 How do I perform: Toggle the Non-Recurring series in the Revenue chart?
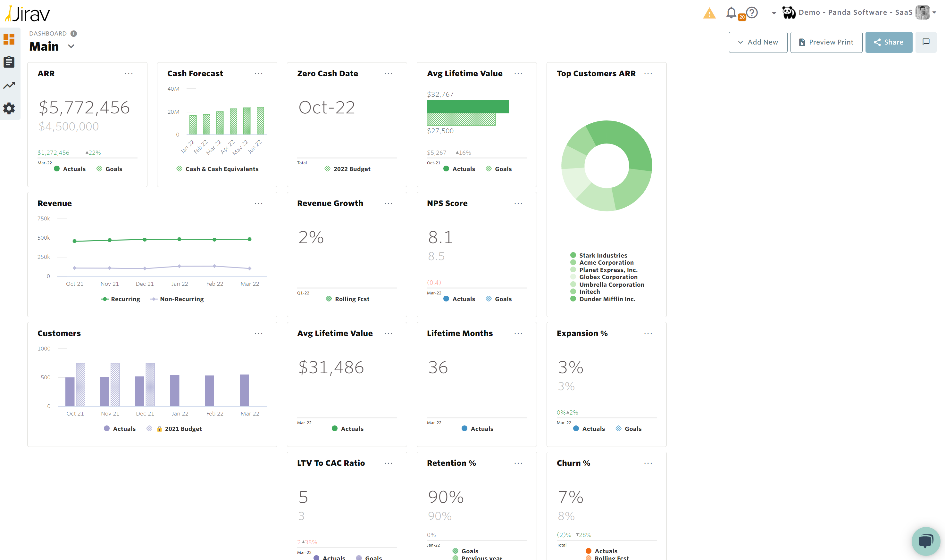tap(177, 299)
